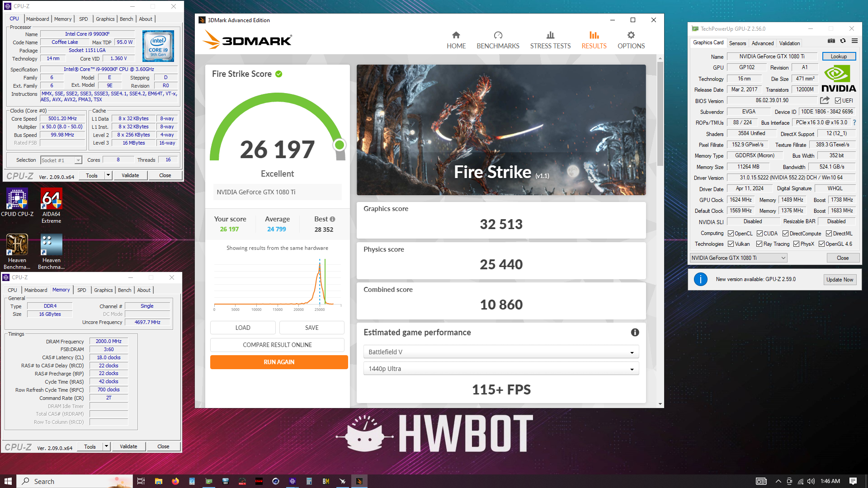Open 3DMark STRESS TESTS
This screenshot has height=488, width=868.
point(550,40)
